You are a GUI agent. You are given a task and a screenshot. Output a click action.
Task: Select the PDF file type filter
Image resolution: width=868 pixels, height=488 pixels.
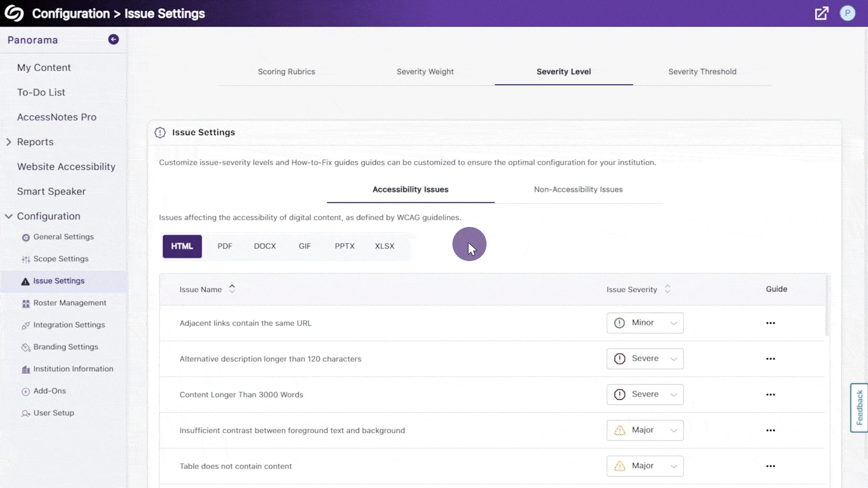(225, 246)
